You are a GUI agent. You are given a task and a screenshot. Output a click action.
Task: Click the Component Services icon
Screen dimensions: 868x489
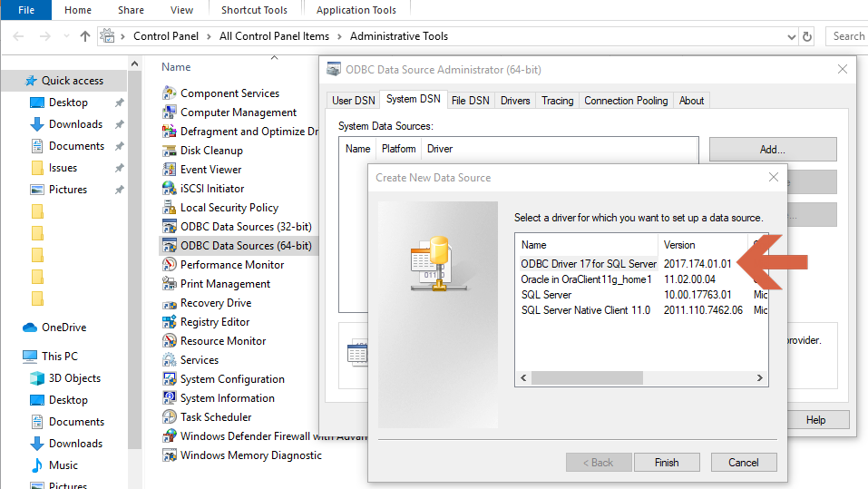(169, 93)
